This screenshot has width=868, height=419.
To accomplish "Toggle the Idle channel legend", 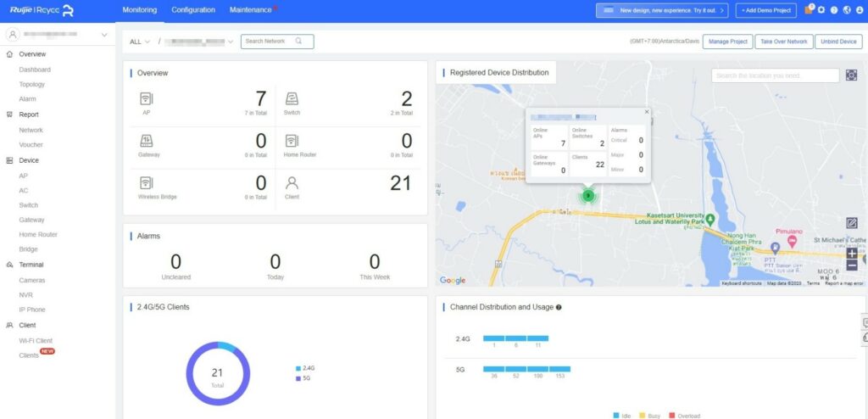I will (620, 416).
